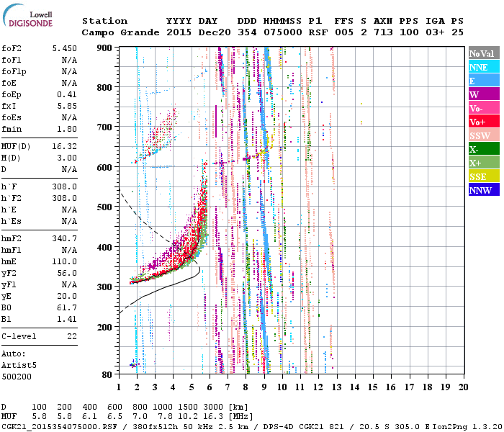The width and height of the screenshot is (504, 432).
Task: Select the X+ legend swatch
Action: pos(484,163)
